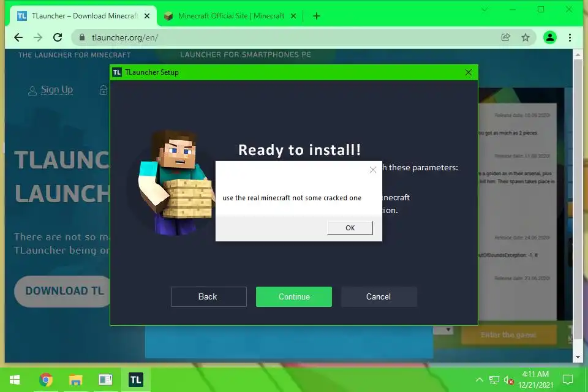
Task: Cancel the TLauncher installation
Action: coord(379,296)
